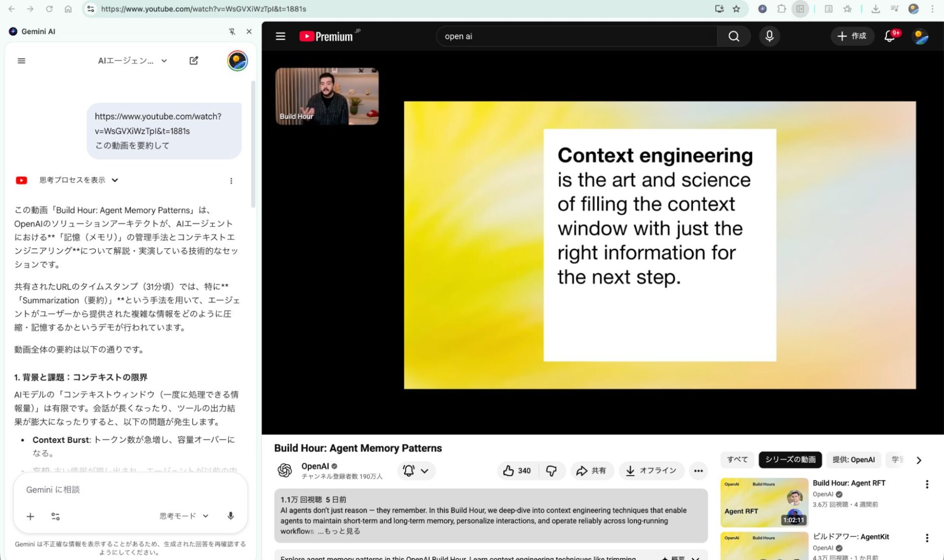Bookmark this page with the star icon

736,9
